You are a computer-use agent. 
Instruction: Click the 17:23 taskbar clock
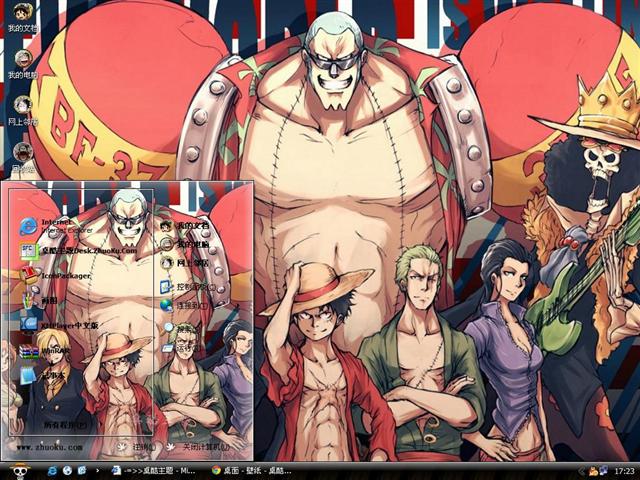(x=624, y=471)
